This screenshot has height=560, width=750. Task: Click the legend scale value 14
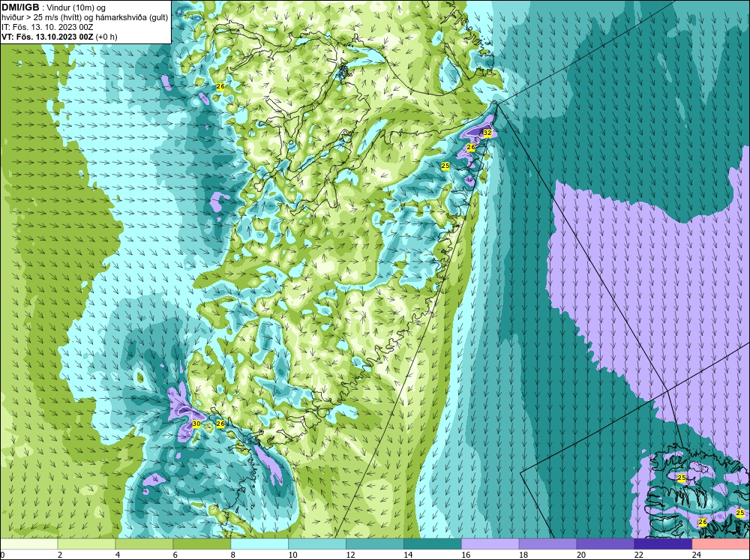click(408, 555)
